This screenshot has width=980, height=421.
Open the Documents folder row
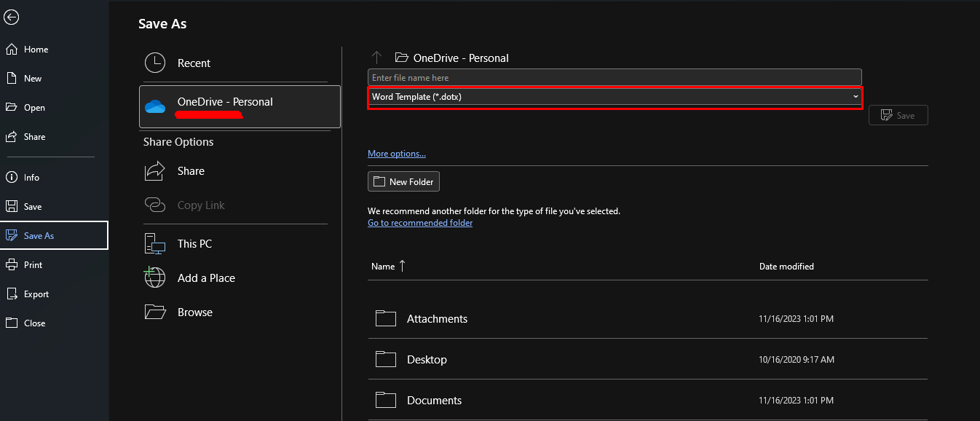(x=648, y=400)
